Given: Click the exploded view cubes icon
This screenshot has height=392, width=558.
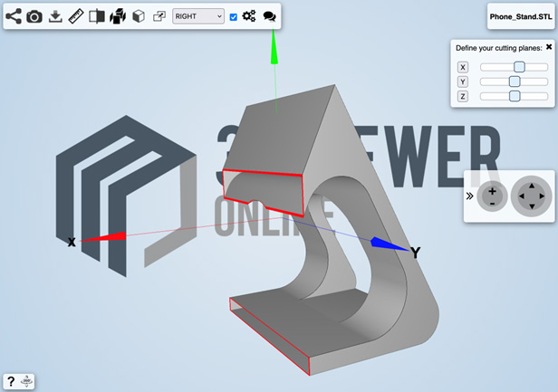Looking at the screenshot, I should (117, 16).
